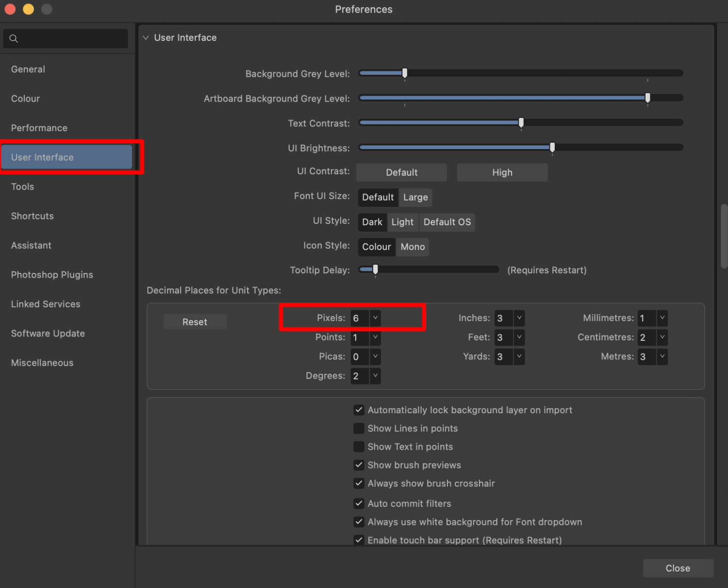Open the Pixels decimal places dropdown
Image resolution: width=728 pixels, height=588 pixels.
coord(375,318)
